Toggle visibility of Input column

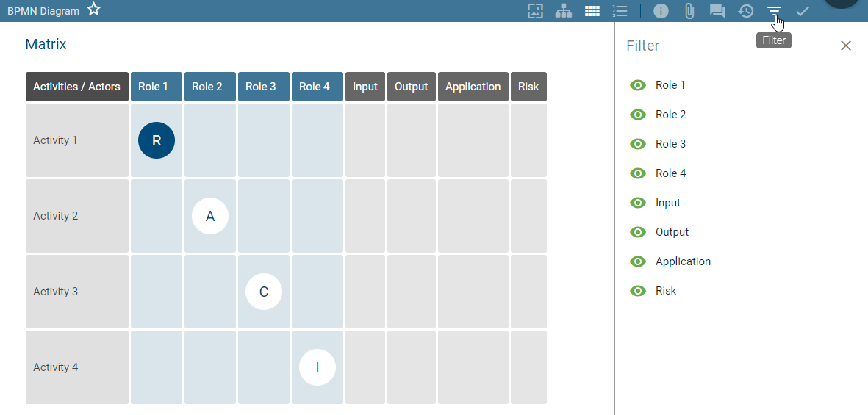638,203
